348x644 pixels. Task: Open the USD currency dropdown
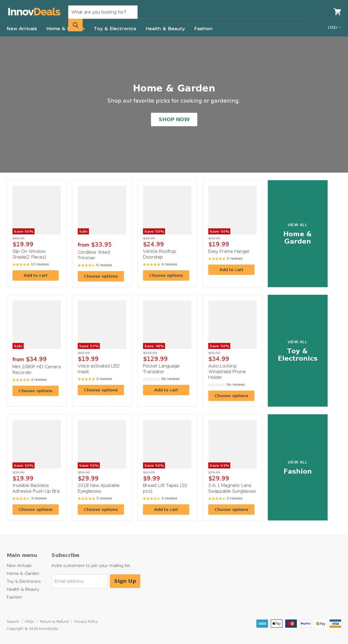334,27
